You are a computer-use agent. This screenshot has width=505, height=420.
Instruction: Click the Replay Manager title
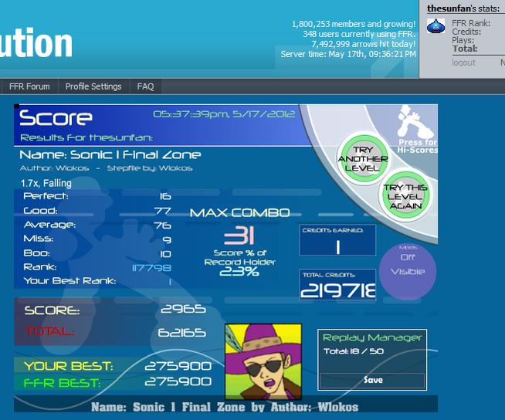click(372, 337)
